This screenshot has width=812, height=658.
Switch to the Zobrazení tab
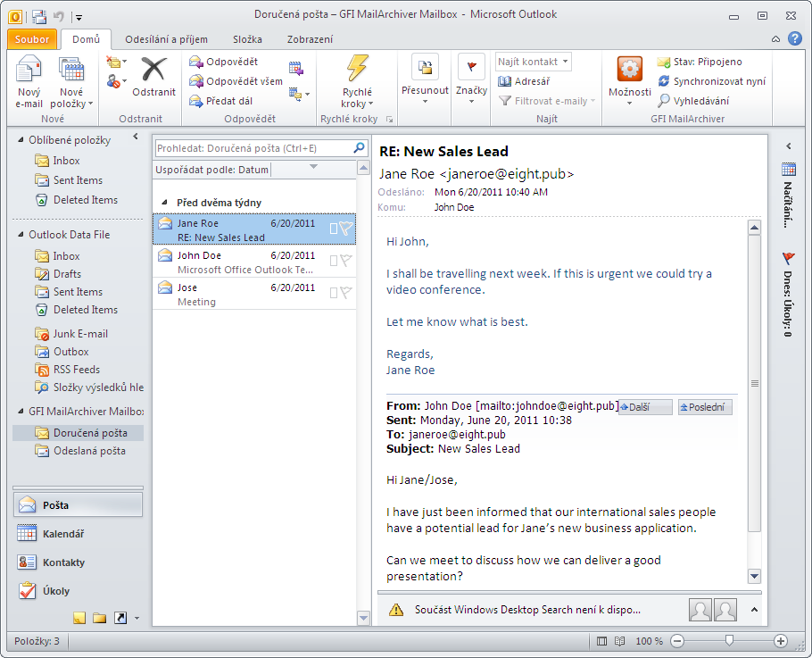[x=310, y=39]
